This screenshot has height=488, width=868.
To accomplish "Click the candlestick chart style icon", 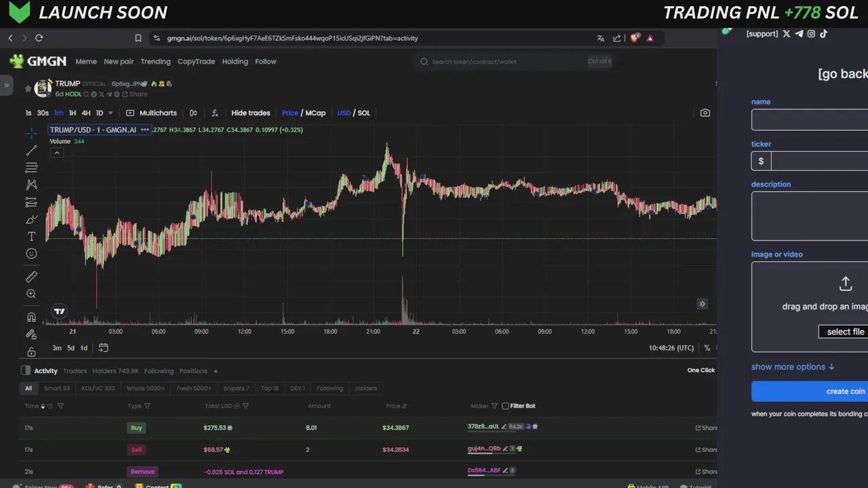I will point(193,113).
